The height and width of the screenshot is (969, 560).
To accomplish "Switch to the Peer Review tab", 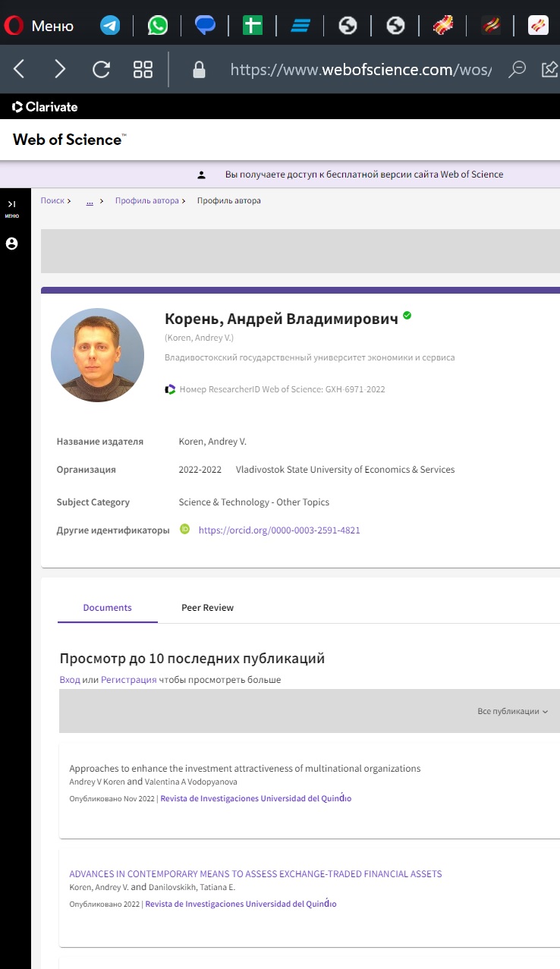I will (207, 608).
